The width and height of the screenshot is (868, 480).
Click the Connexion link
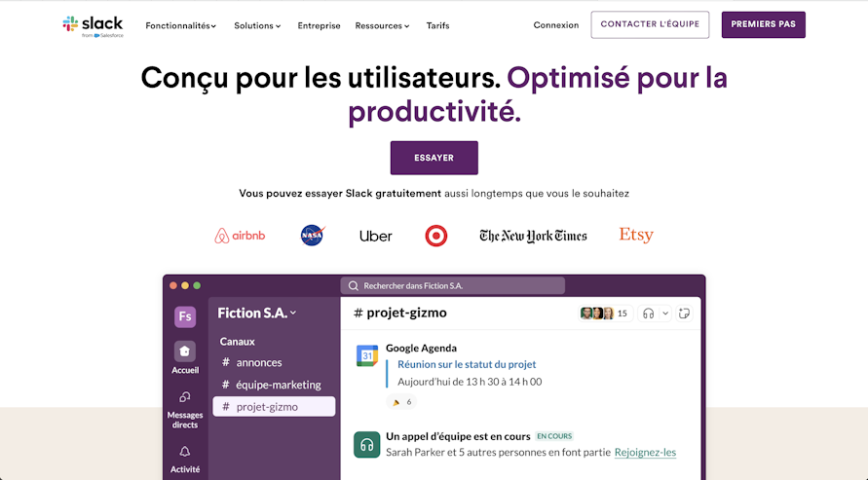click(556, 25)
